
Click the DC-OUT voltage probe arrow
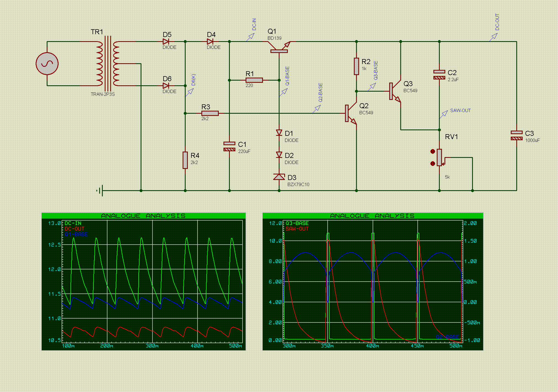(493, 37)
